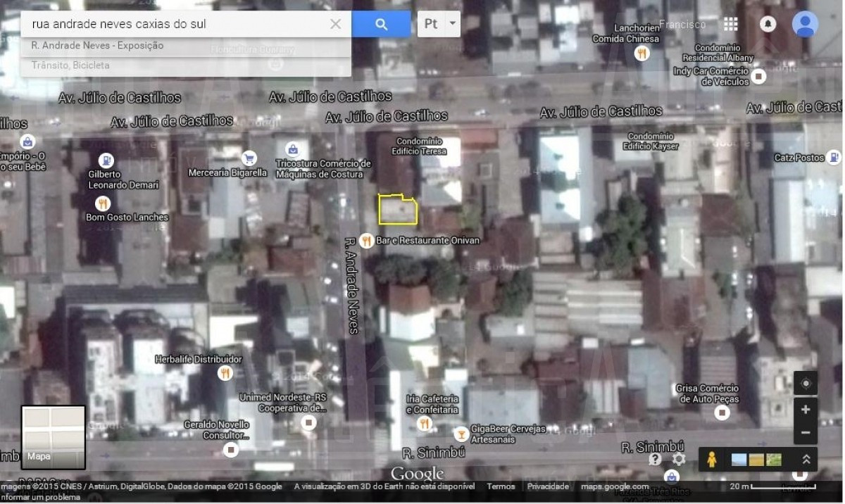845x504 pixels.
Task: Click Lanchorien Comida Chinesa restaurant marker
Action: [x=641, y=53]
